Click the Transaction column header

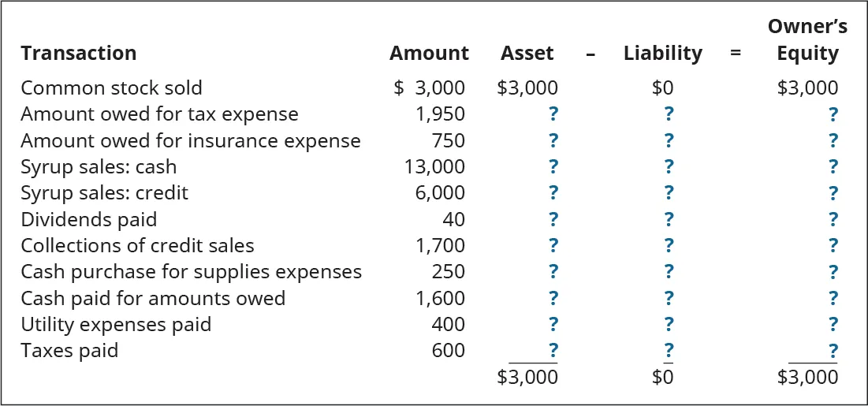78,54
